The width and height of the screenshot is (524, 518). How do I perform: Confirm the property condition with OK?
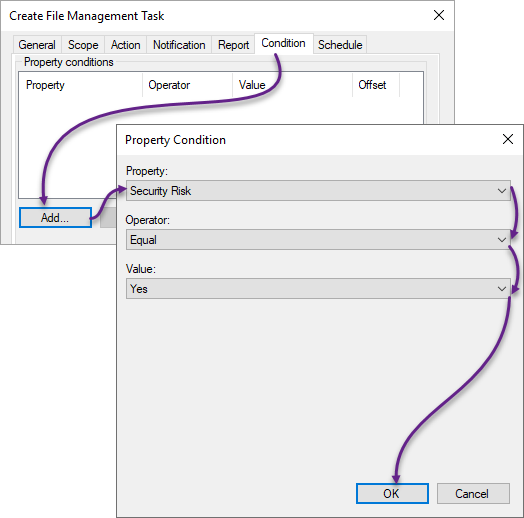(x=392, y=493)
